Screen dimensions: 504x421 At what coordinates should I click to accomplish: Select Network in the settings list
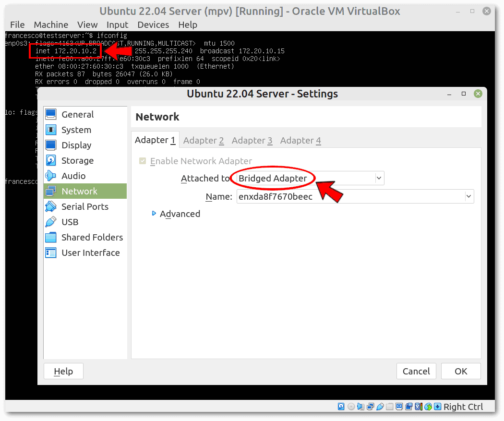tap(85, 191)
